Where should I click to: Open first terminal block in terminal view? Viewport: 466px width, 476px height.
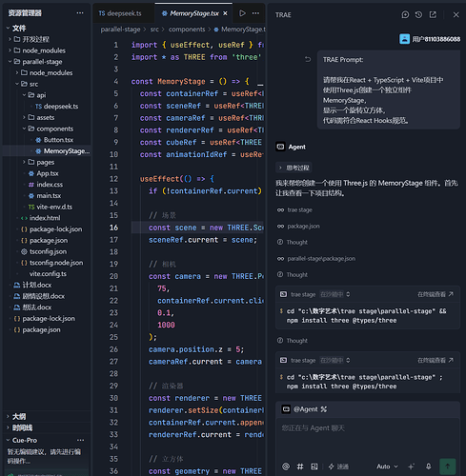(x=436, y=294)
